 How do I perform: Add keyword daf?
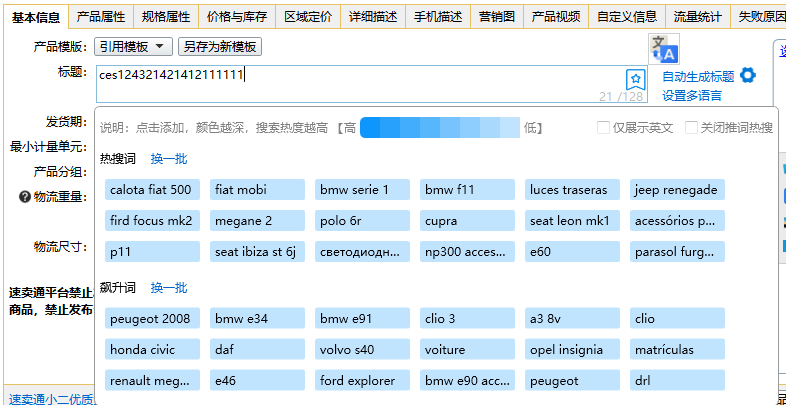pyautogui.click(x=257, y=349)
